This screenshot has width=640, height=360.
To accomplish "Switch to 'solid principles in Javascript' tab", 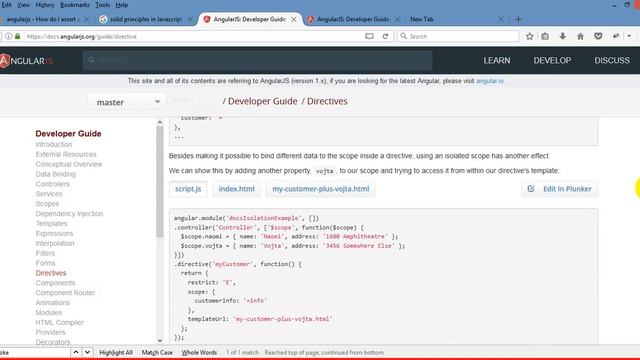I will (146, 19).
